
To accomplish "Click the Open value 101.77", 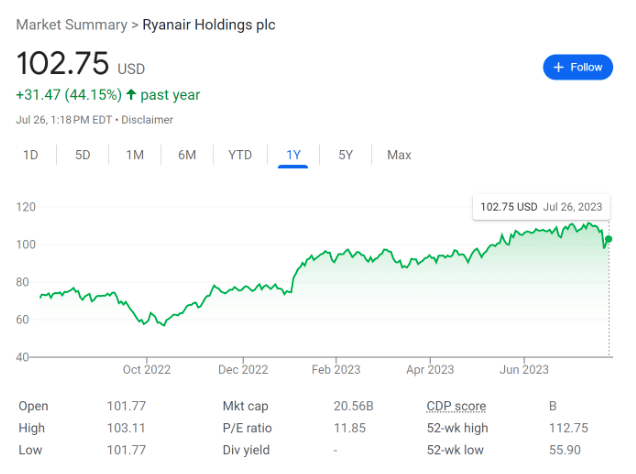I will 126,406.
